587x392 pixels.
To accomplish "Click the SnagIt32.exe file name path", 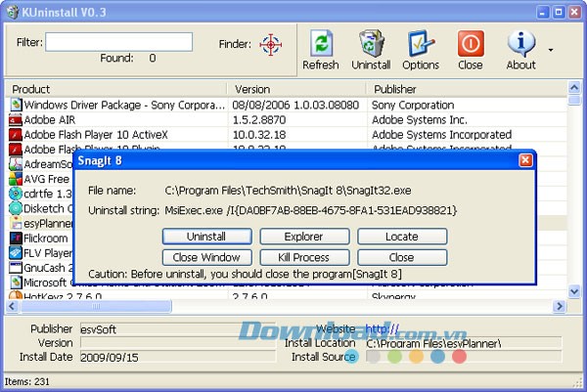I will tap(288, 191).
